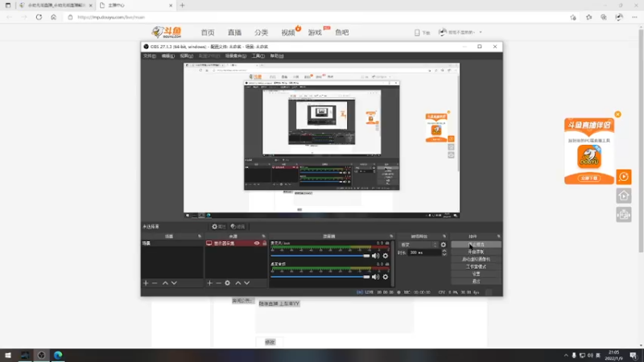This screenshot has width=644, height=362.
Task: Switch to OBS in the taskbar
Action: 41,356
